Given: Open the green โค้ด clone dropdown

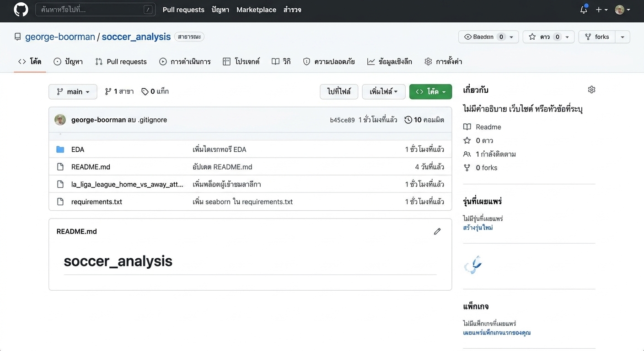Looking at the screenshot, I should coord(430,91).
